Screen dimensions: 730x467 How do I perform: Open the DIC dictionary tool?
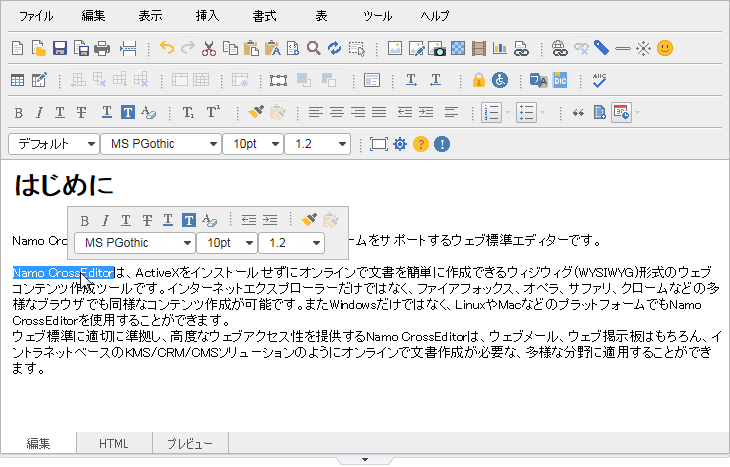(x=560, y=80)
